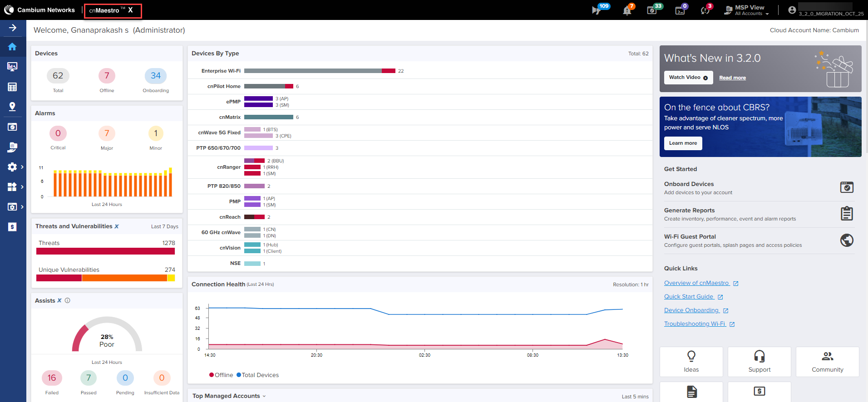Click the onboarding queue icon in header
This screenshot has height=402, width=868.
point(652,10)
